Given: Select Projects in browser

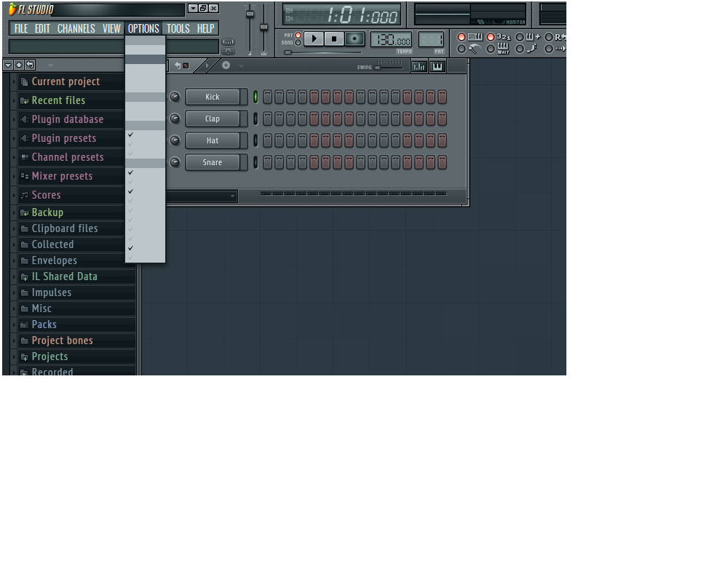Looking at the screenshot, I should click(x=50, y=357).
